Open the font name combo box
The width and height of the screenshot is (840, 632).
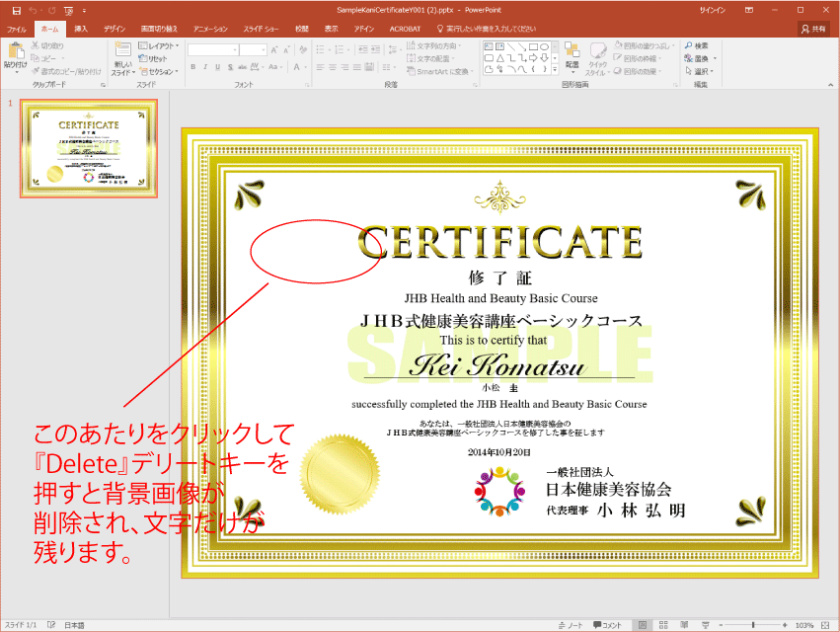213,49
